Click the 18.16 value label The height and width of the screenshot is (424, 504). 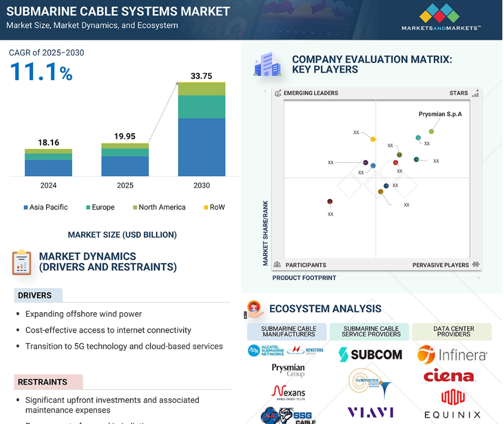(49, 142)
